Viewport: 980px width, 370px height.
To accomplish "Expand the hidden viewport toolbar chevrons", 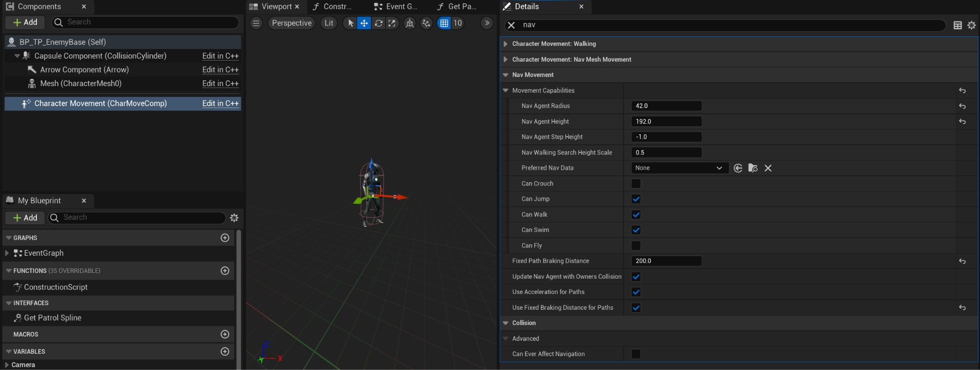I will tap(487, 23).
